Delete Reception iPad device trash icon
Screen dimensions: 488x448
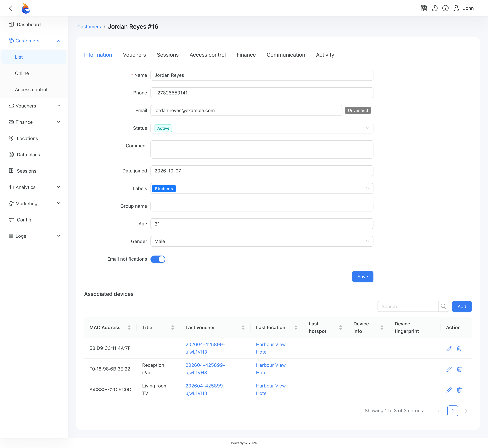pyautogui.click(x=459, y=369)
